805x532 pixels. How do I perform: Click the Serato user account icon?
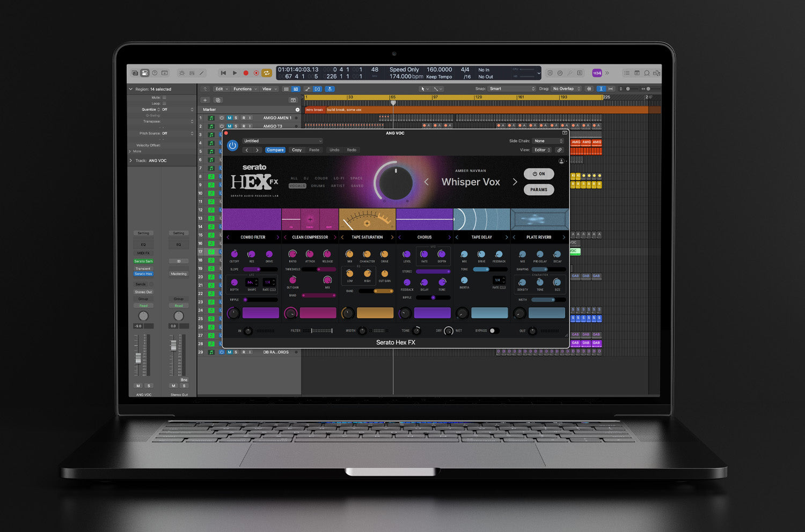[x=561, y=161]
